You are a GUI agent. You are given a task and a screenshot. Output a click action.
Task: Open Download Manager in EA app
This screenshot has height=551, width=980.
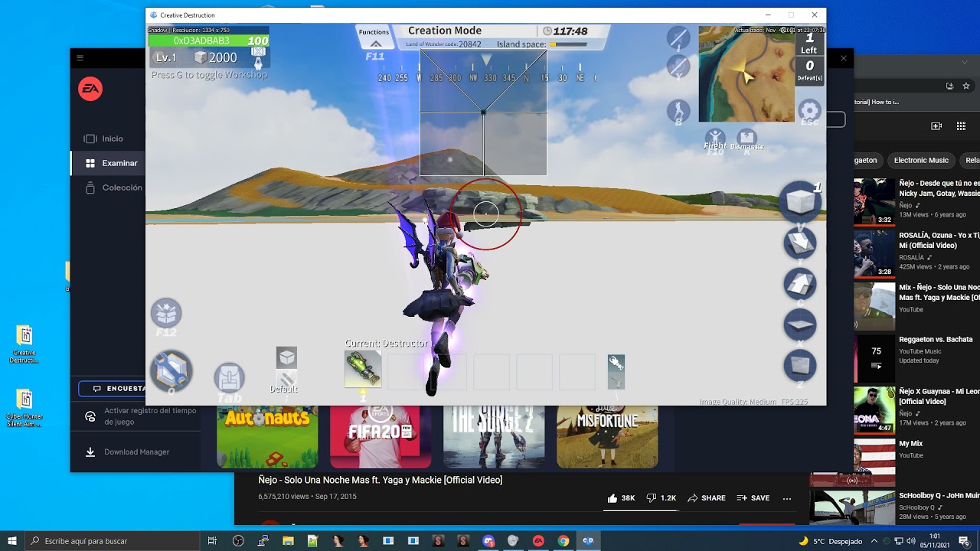128,452
